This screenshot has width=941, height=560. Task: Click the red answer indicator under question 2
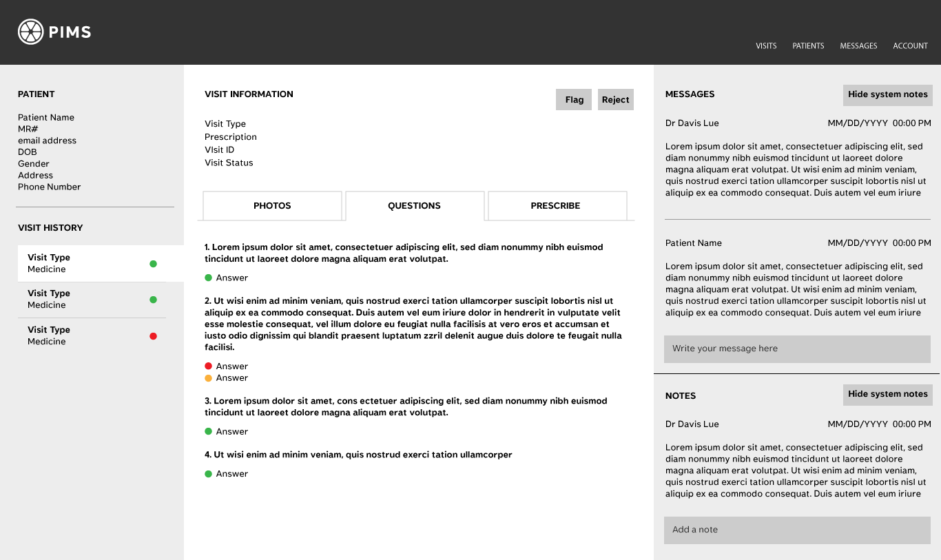[208, 366]
